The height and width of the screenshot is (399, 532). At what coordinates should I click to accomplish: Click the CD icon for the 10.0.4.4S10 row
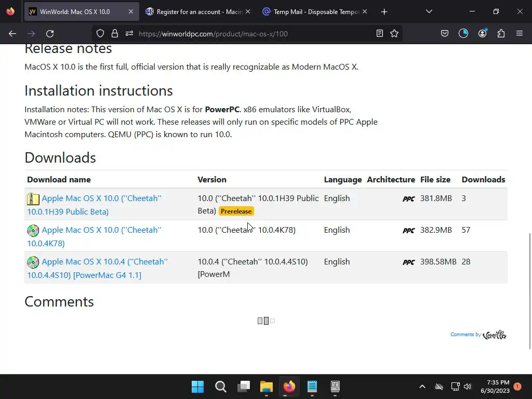pyautogui.click(x=33, y=262)
